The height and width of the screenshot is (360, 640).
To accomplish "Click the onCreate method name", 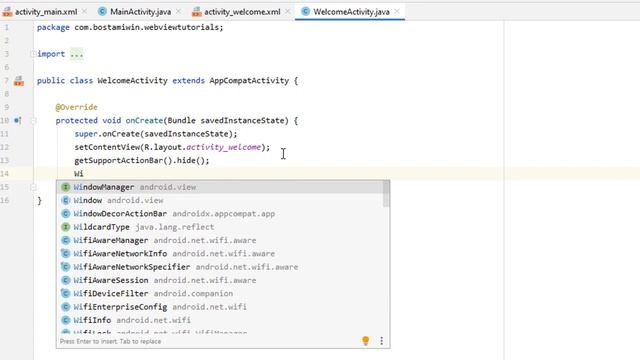I will (144, 120).
